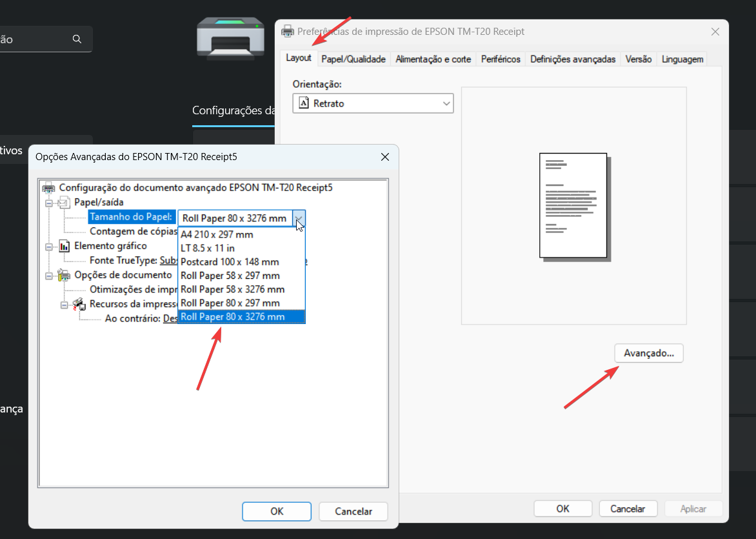Choose Roll Paper 58 x 297 mm
Image resolution: width=756 pixels, height=539 pixels.
[x=241, y=276]
